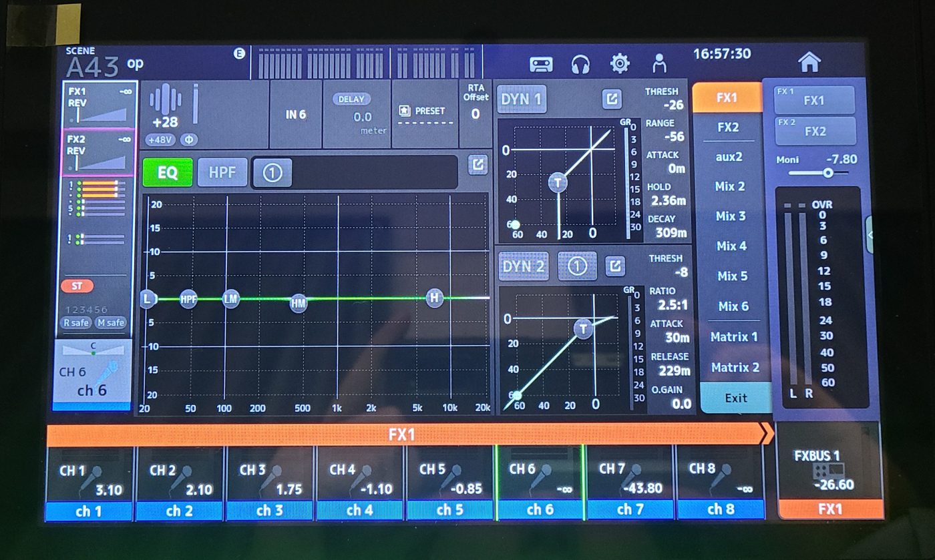Viewport: 935px width, 560px height.
Task: Toggle the DYN 1 button
Action: click(x=522, y=101)
